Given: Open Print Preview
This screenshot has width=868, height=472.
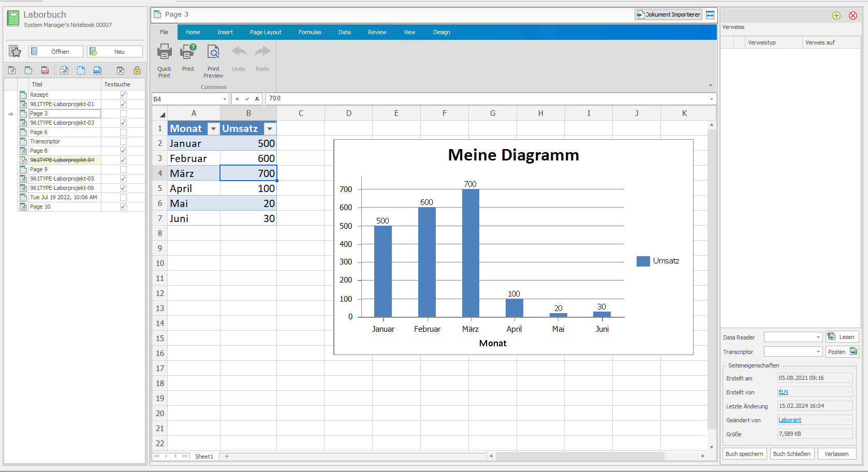Looking at the screenshot, I should click(x=213, y=61).
